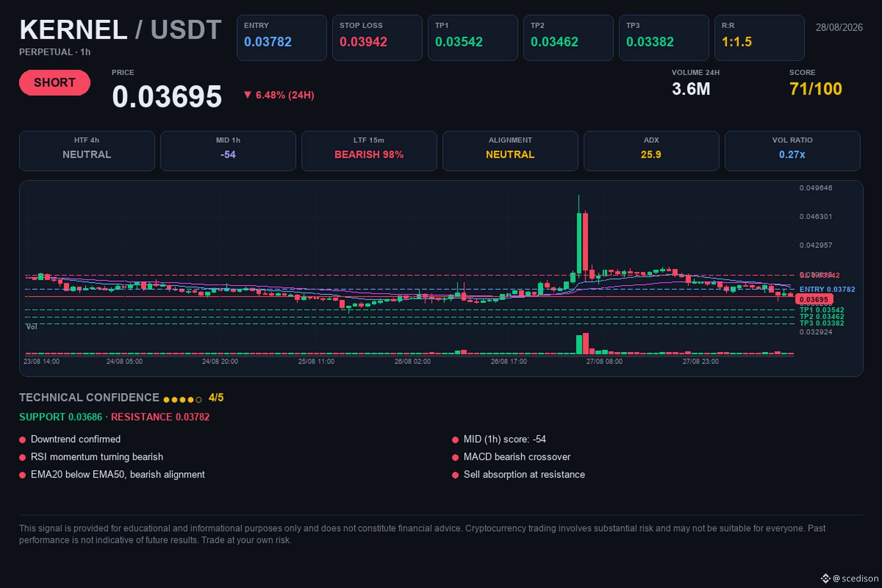Click the 24/08 20:00 time label
Screen dimensions: 882x588
coord(220,362)
